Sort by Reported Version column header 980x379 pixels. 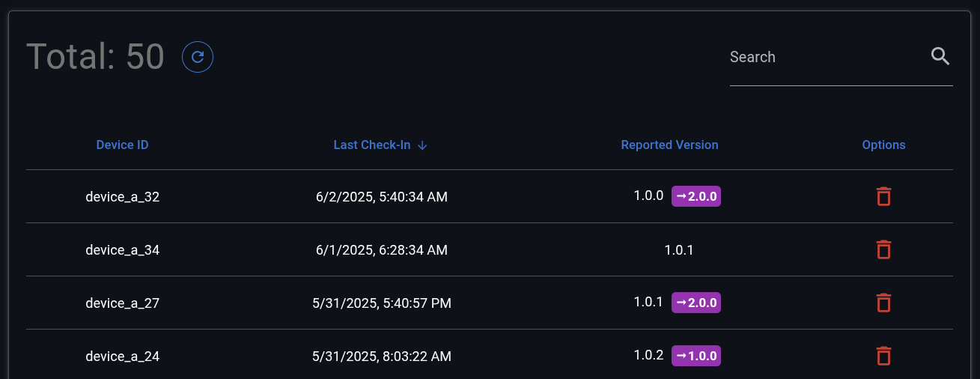tap(669, 145)
